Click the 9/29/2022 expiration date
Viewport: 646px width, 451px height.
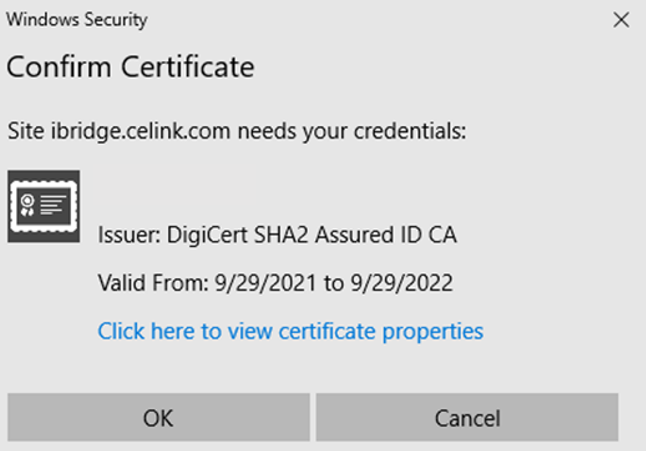402,283
